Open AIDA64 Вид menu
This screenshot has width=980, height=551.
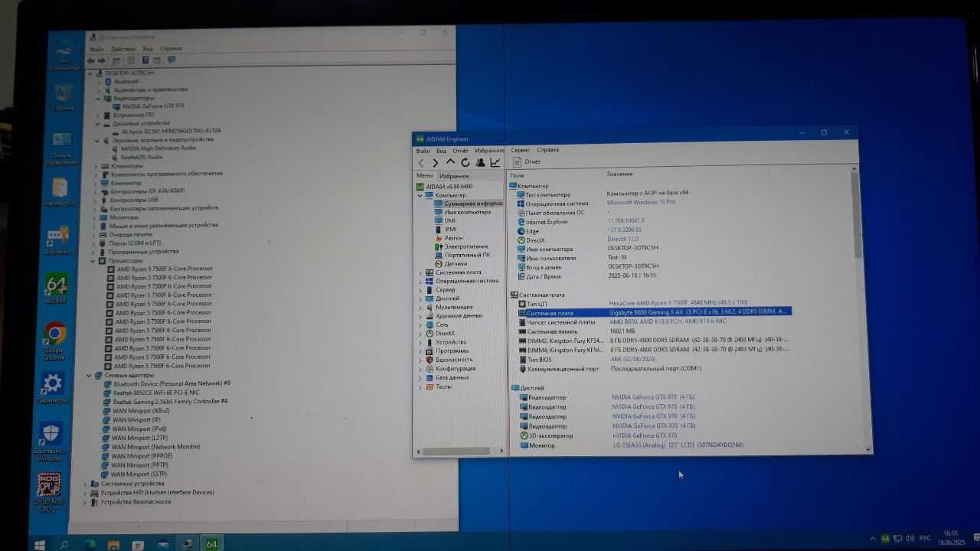pos(441,151)
